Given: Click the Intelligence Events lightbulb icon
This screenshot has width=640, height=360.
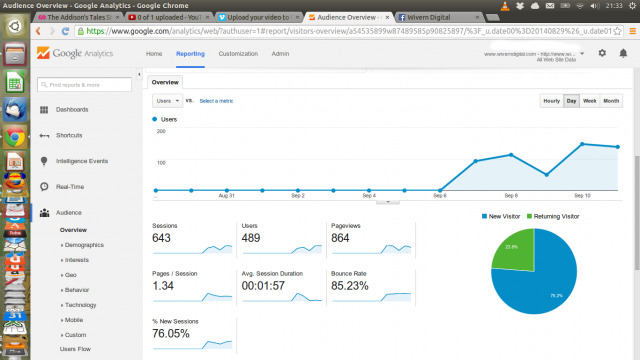Looking at the screenshot, I should 44,161.
